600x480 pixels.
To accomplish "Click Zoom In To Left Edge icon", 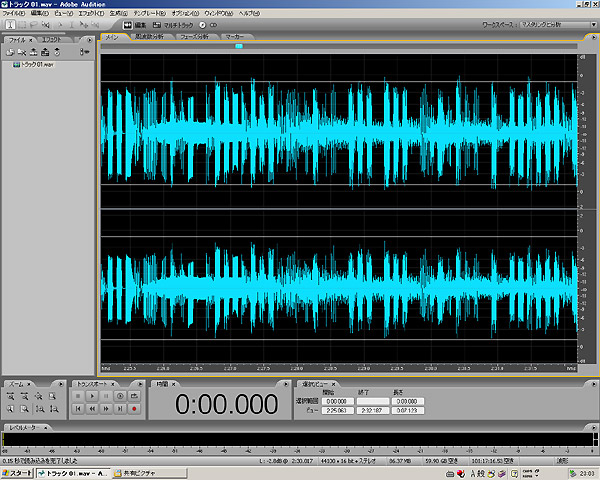I will click(x=10, y=409).
